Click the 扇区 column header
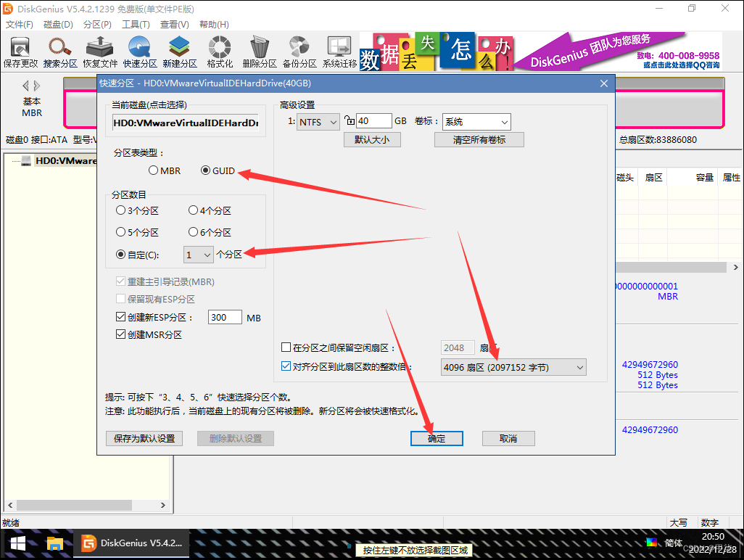 [x=653, y=178]
